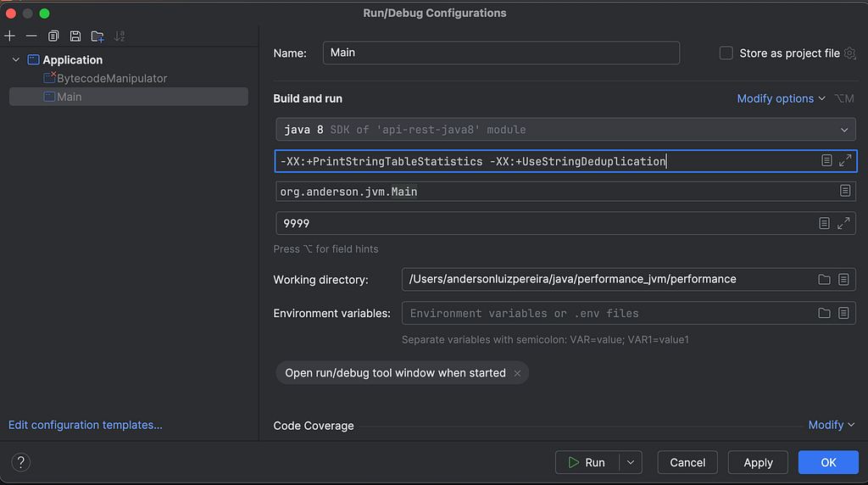Screen dimensions: 868x485
Task: Click the 'Environment variables:' label
Action: pyautogui.click(x=331, y=314)
